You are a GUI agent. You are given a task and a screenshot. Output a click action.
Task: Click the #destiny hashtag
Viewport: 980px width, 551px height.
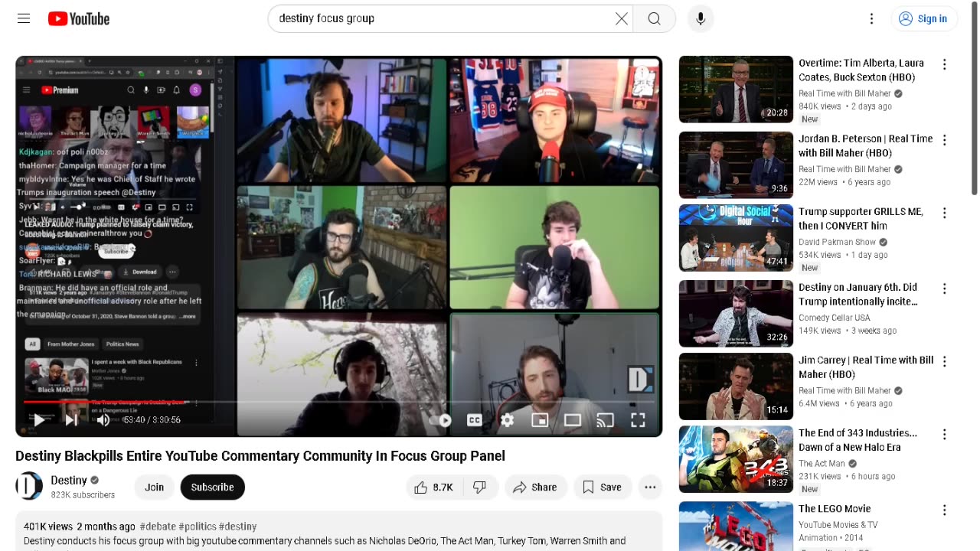(x=237, y=527)
